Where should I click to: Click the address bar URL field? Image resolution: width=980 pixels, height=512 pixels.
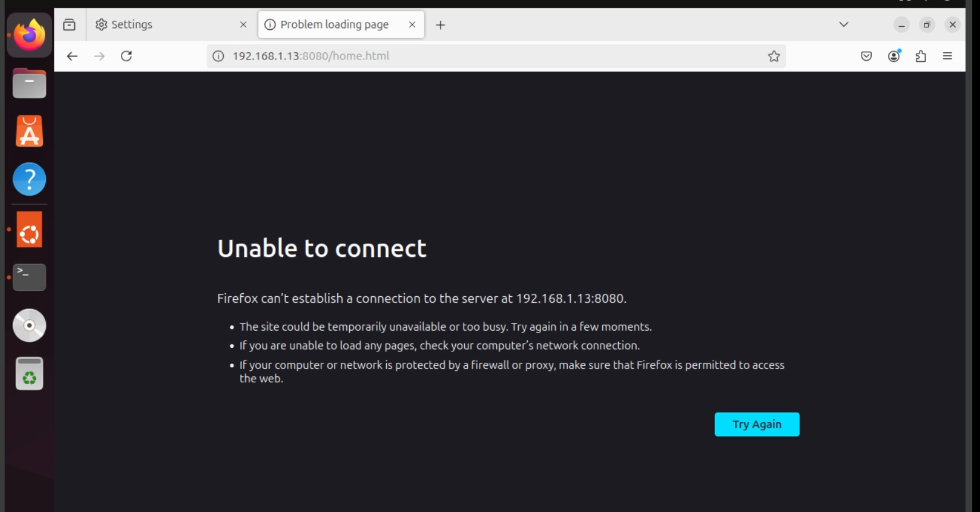476,56
